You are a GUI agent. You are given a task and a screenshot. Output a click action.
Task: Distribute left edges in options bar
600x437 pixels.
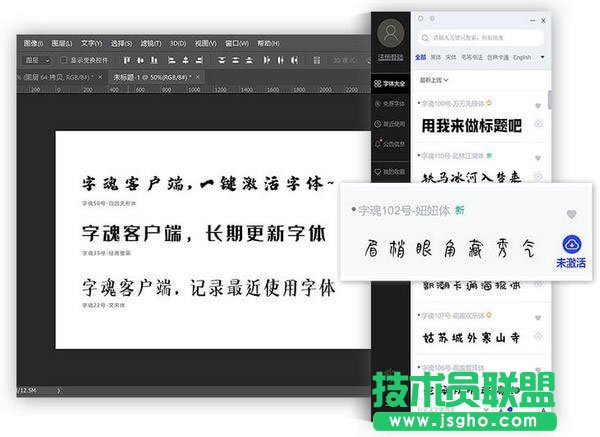(x=267, y=60)
